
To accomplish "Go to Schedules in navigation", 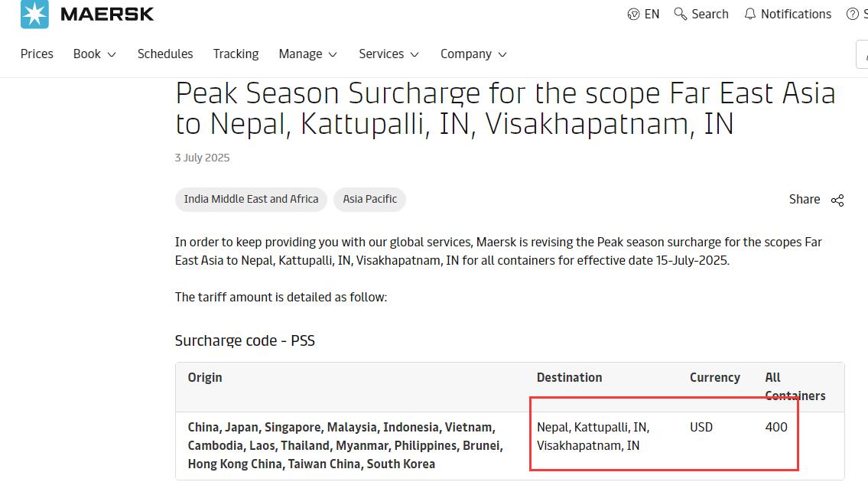I will (165, 54).
